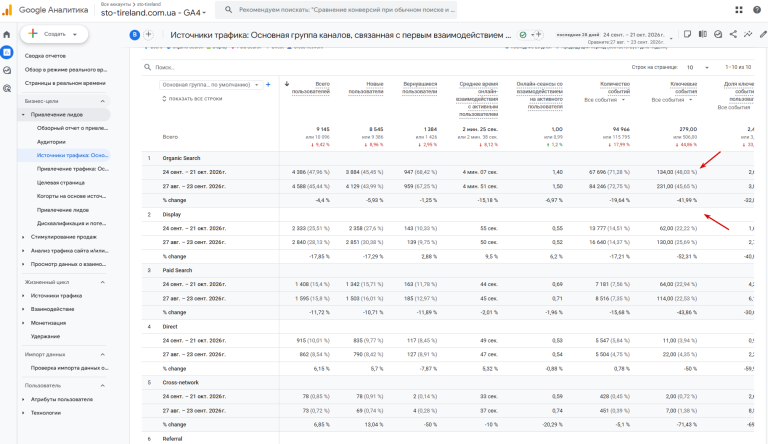Open the sto-tireland.com.ua - GA4 property selector
Viewport: 768px width, 444px height.
(x=153, y=13)
